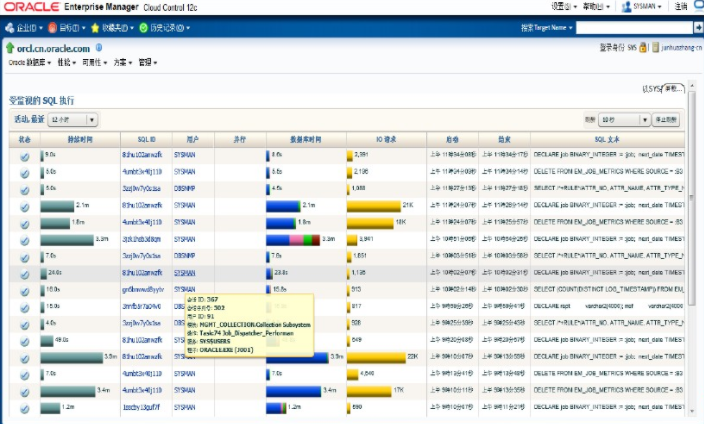Click the SELECT COUNT(DISTINCT LOG_TIMESTAMP) SQL text cell
The image size is (704, 424).
pyautogui.click(x=609, y=289)
